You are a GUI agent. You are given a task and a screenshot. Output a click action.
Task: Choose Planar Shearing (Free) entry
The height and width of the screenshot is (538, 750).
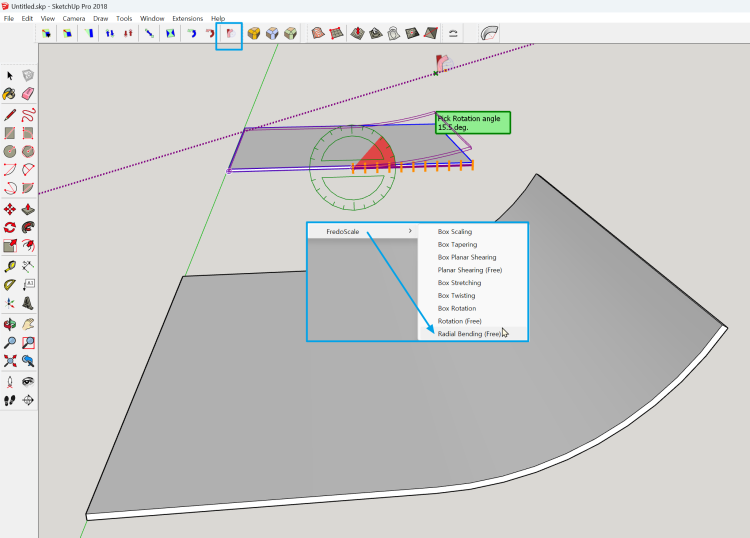(470, 270)
